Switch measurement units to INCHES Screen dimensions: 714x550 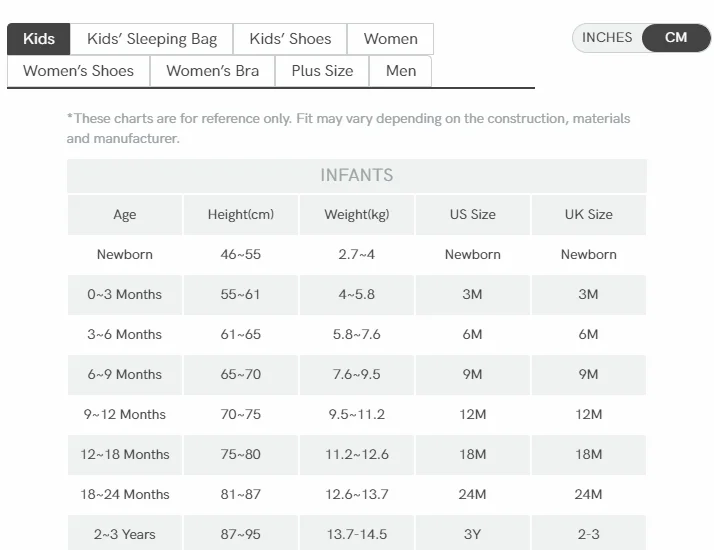coord(607,38)
